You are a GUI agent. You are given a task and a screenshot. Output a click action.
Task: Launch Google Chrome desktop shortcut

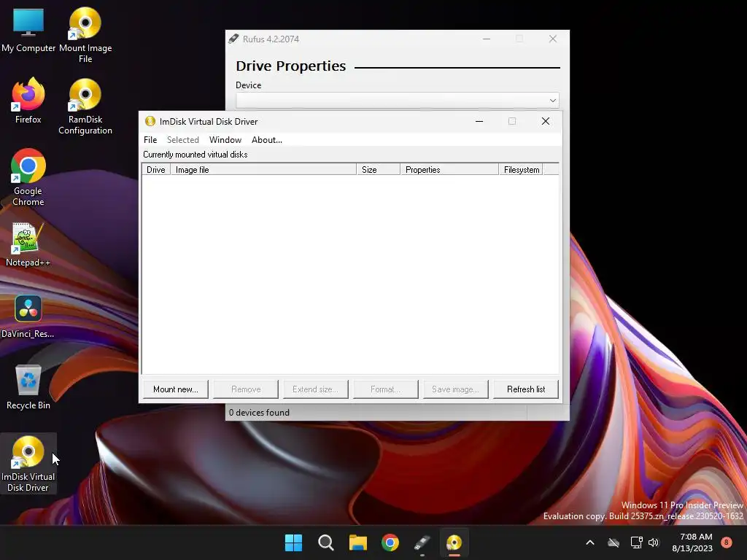pyautogui.click(x=28, y=178)
